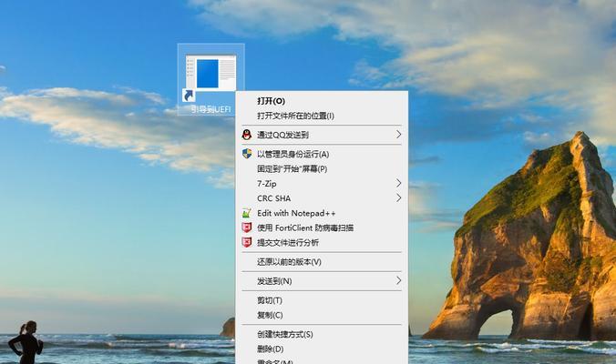The height and width of the screenshot is (364, 616).
Task: Select 打开(O) from the context menu
Action: 271,101
